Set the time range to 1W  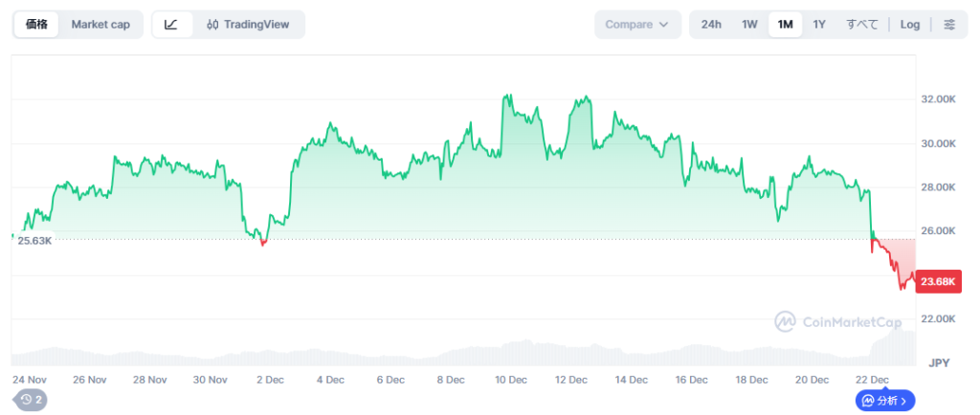(x=749, y=25)
